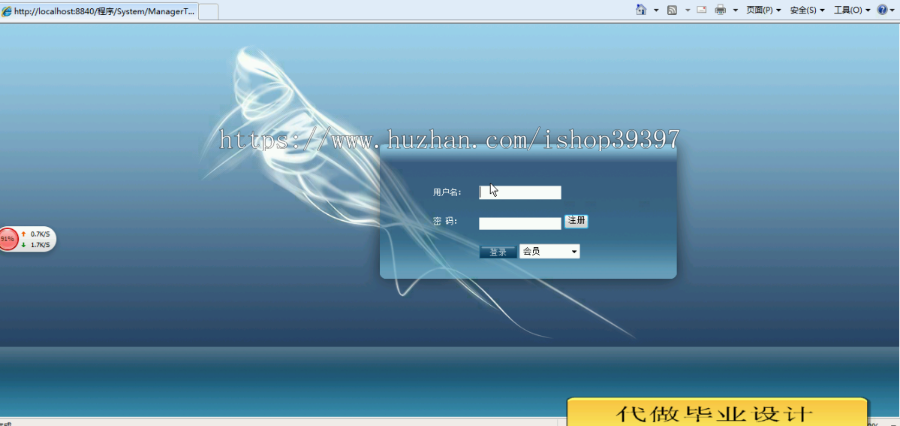
Task: Expand the dropdown arrow beside the printer icon
Action: point(735,10)
